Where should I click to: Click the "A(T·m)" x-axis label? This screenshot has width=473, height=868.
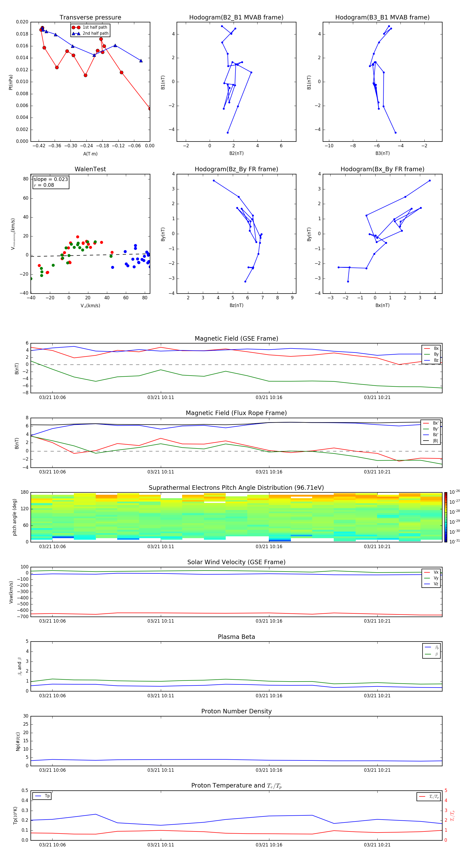(x=90, y=154)
